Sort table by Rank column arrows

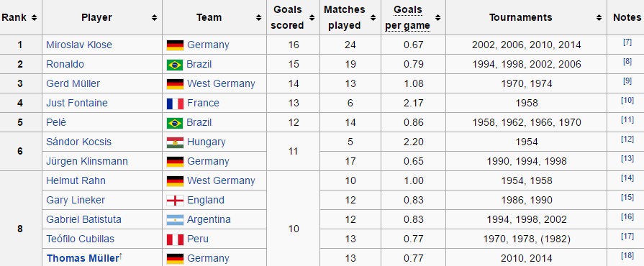pyautogui.click(x=34, y=18)
